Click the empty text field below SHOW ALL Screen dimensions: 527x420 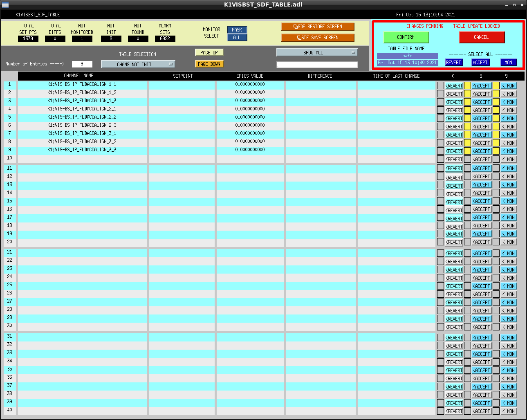(317, 65)
